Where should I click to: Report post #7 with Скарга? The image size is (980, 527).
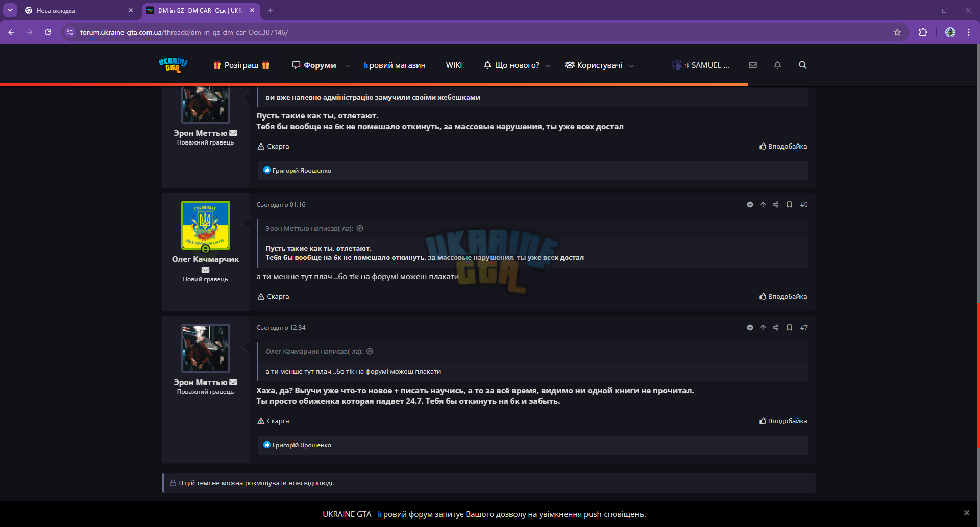[x=273, y=421]
